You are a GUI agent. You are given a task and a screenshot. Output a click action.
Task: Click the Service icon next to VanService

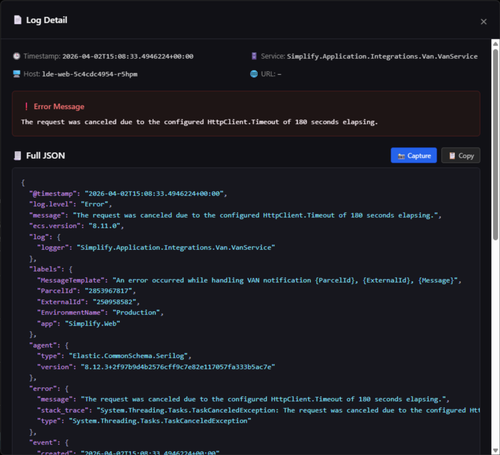pos(254,56)
